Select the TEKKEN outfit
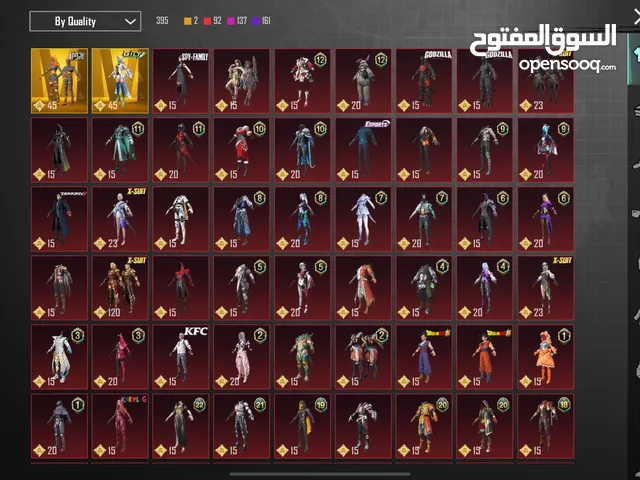Viewport: 640px width, 480px height. click(59, 219)
